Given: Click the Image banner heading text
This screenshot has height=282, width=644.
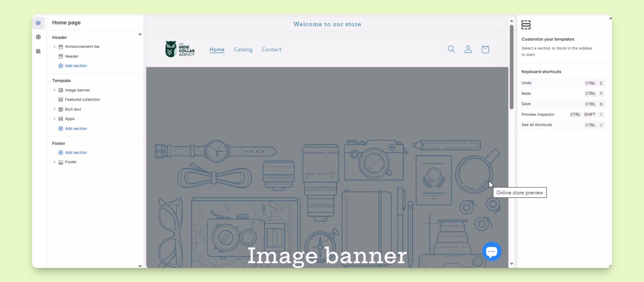Looking at the screenshot, I should 327,256.
